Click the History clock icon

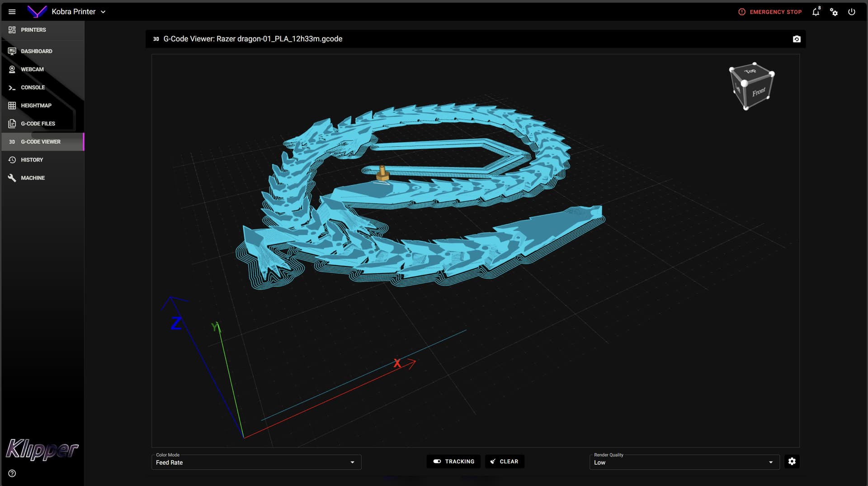click(x=12, y=160)
